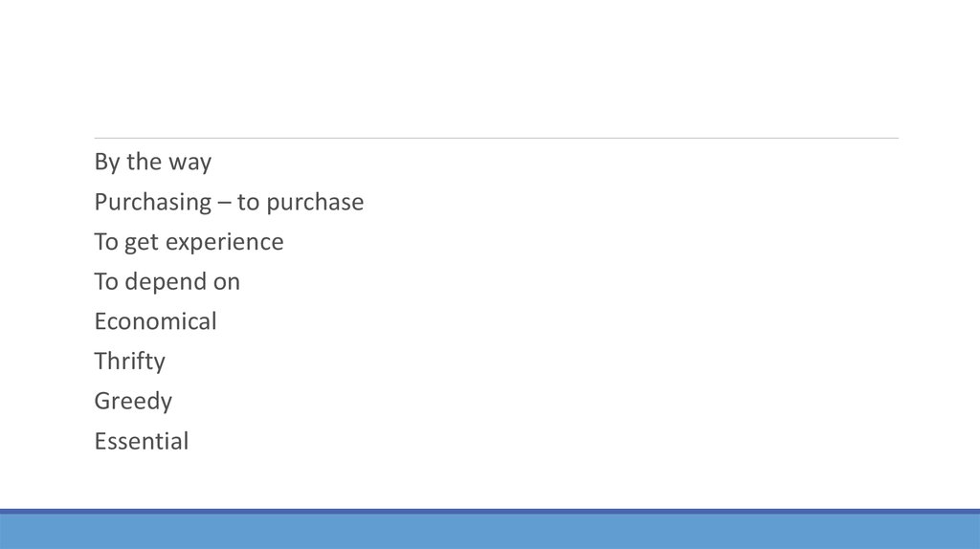The image size is (980, 549).
Task: Click the "By the way" text line
Action: (152, 163)
